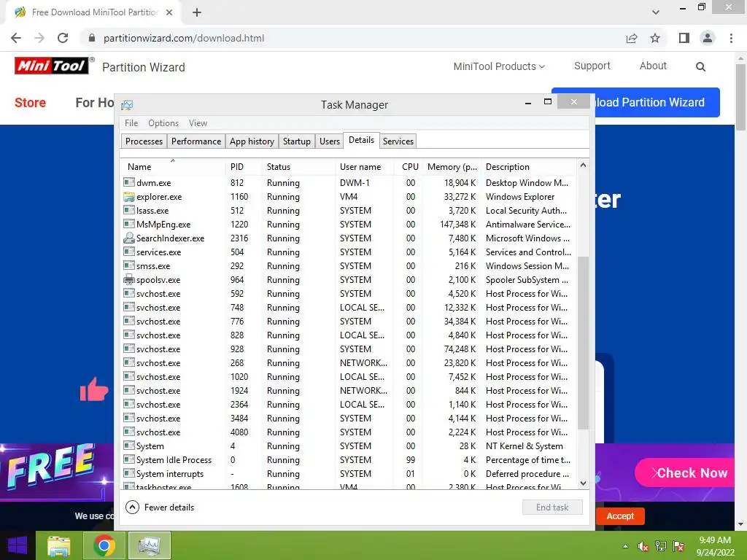Click Task Manager icon in taskbar
The image size is (747, 560).
tap(150, 545)
